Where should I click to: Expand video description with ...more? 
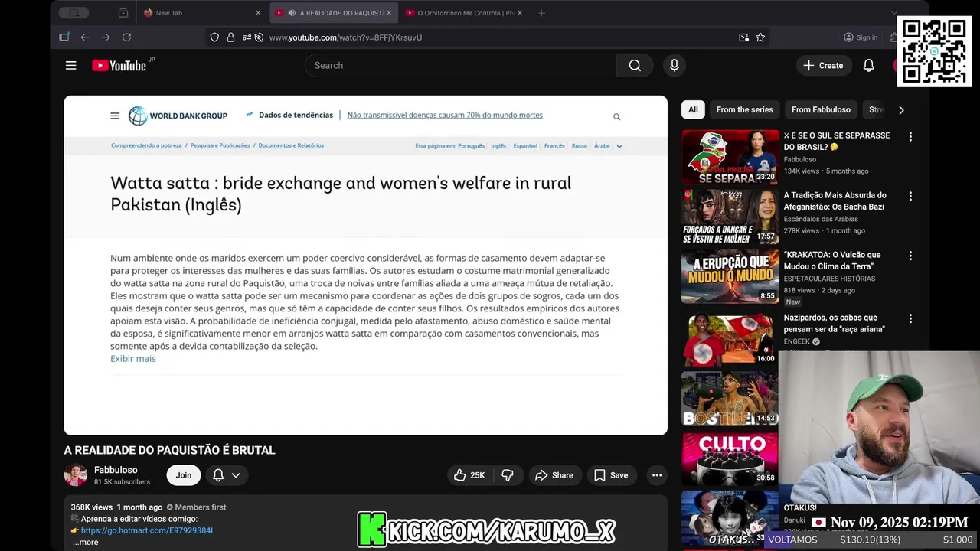85,542
